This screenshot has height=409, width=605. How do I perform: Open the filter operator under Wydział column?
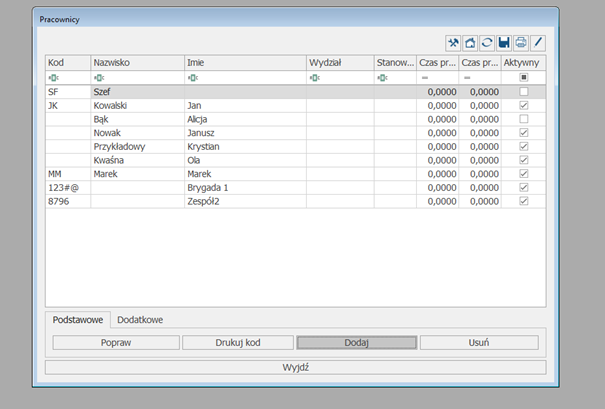coord(314,77)
